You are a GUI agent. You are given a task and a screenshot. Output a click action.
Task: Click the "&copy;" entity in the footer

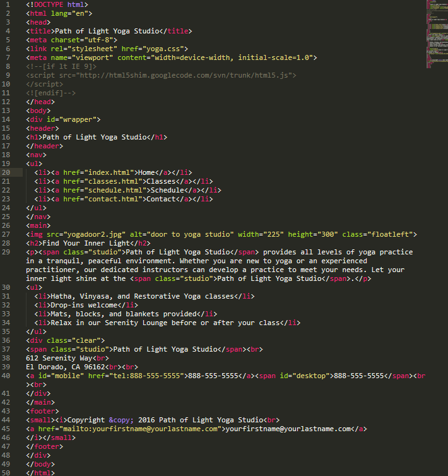click(121, 420)
